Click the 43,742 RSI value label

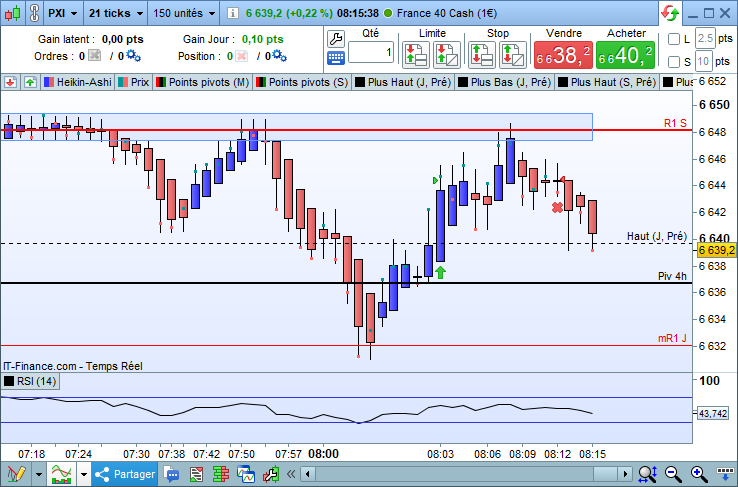(713, 414)
